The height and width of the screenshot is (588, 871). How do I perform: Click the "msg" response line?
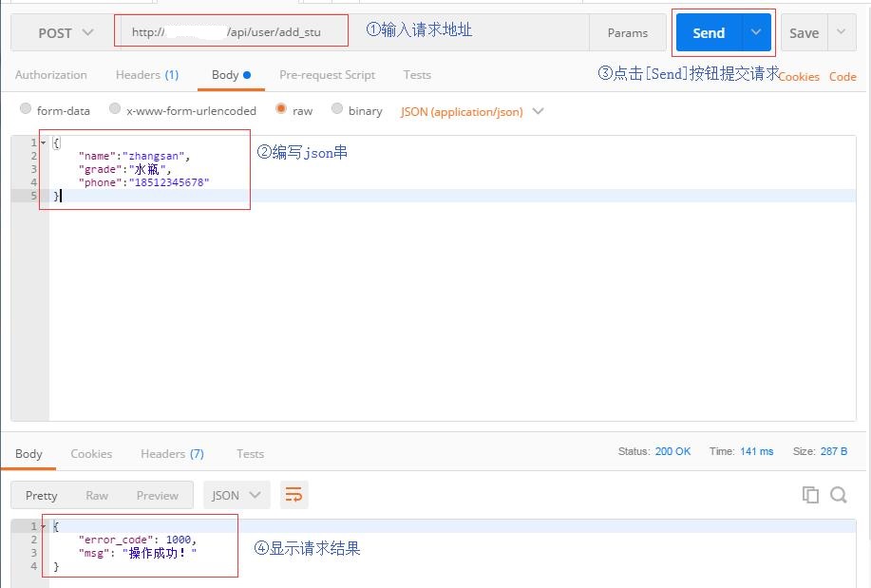coord(138,553)
